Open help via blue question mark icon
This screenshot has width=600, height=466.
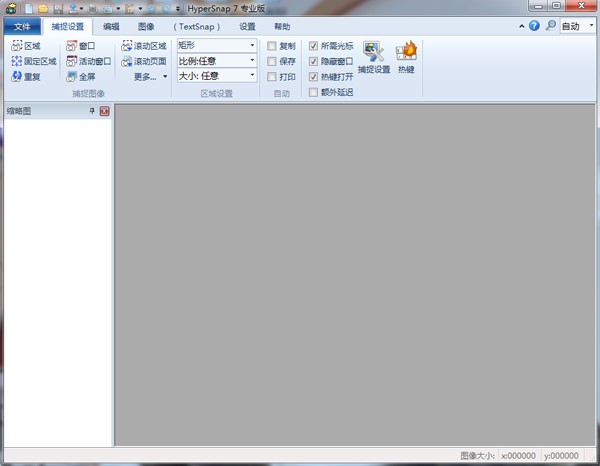coord(534,26)
